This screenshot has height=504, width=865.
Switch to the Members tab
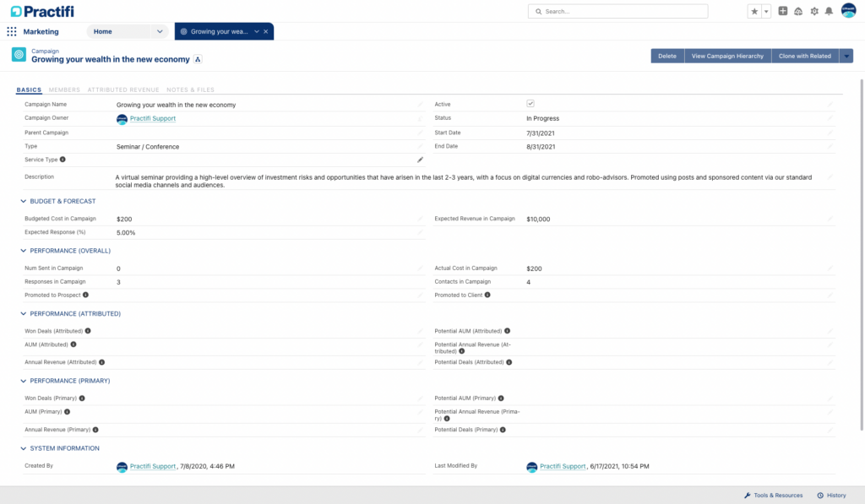point(64,89)
